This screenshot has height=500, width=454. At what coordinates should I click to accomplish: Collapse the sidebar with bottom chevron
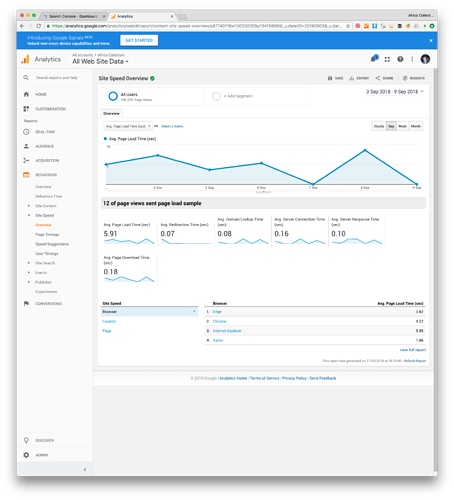(85, 469)
